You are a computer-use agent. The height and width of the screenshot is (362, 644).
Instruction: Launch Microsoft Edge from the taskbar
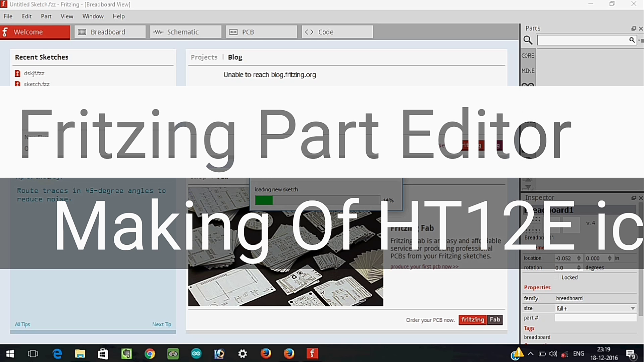point(57,354)
